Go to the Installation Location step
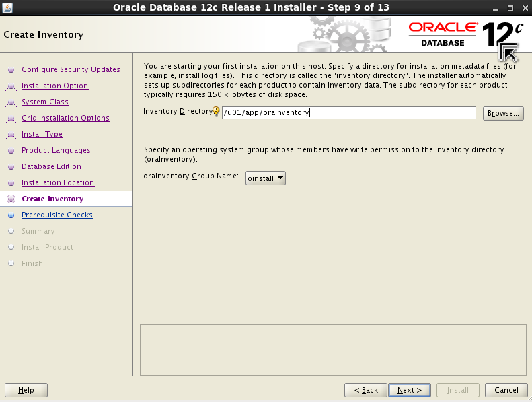532x402 pixels. (58, 182)
